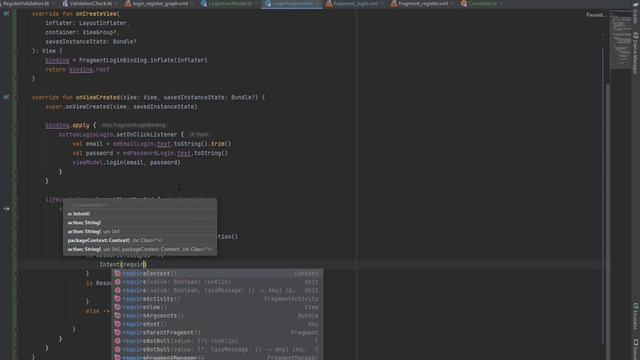Click requireView completion method icon

pos(118,307)
